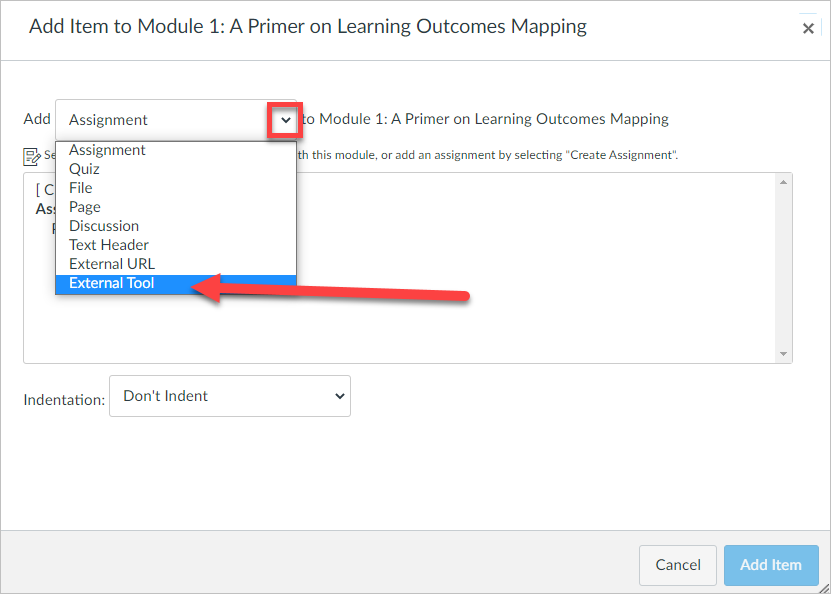Pick Discussion from the dropdown options
Screen dimensions: 831x594
(x=176, y=226)
